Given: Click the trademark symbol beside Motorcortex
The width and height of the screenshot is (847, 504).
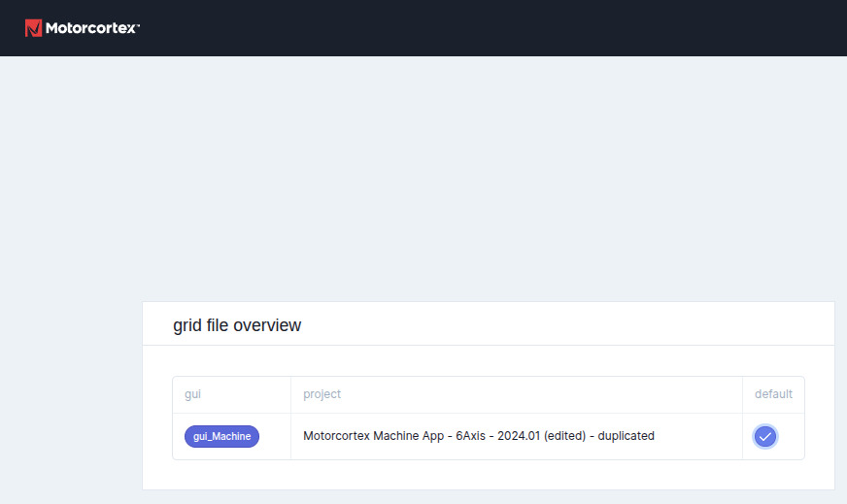Looking at the screenshot, I should 139,24.
